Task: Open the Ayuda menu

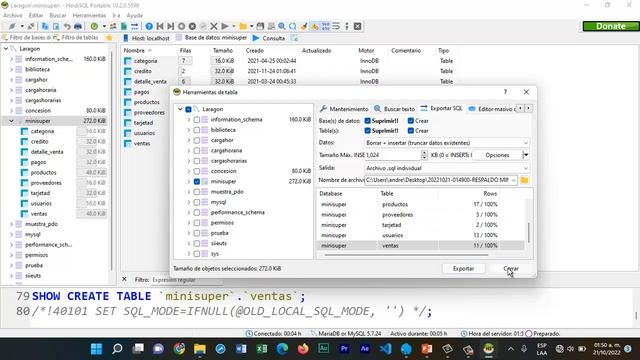Action: coord(134,15)
